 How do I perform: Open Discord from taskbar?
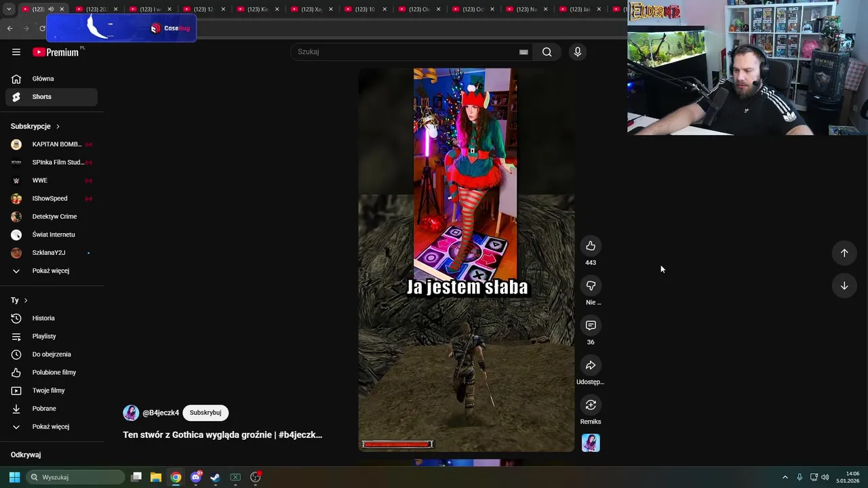tap(196, 477)
